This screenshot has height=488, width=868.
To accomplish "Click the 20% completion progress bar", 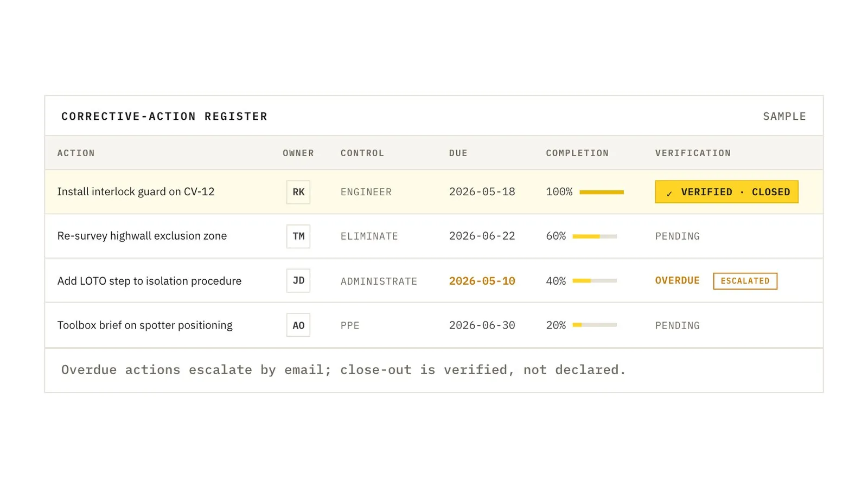I will coord(595,325).
